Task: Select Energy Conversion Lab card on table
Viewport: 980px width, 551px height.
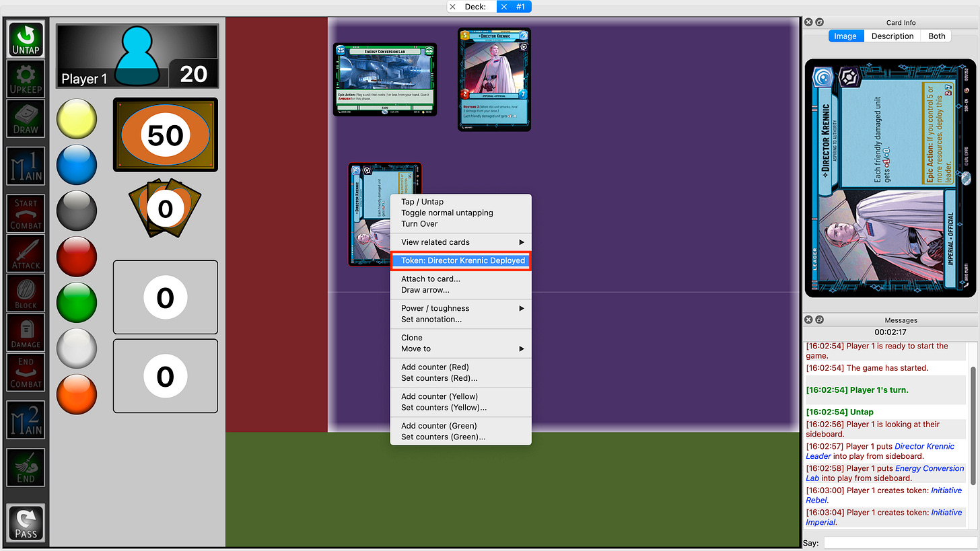Action: (385, 79)
